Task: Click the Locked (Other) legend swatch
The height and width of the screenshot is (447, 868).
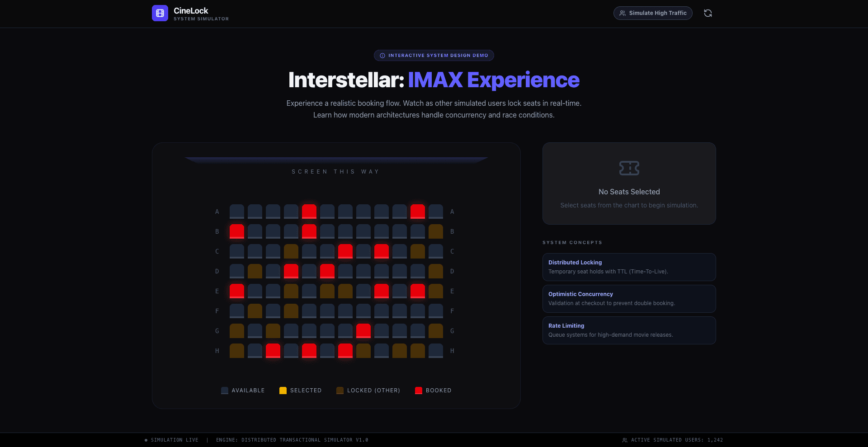Action: point(340,391)
